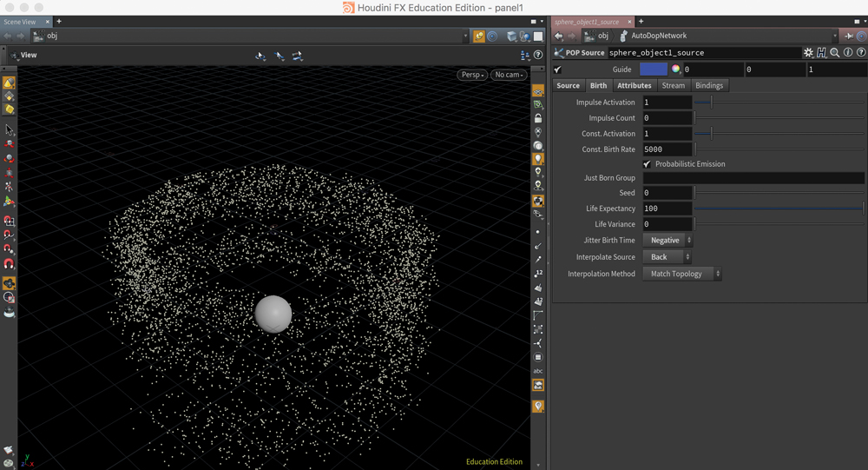868x470 pixels.
Task: Open parameter search magnifier icon
Action: (x=834, y=53)
